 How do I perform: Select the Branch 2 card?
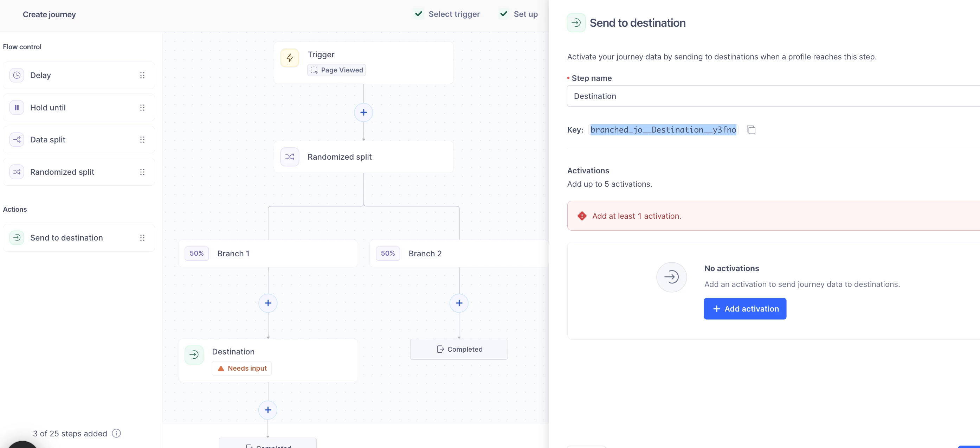coord(459,254)
